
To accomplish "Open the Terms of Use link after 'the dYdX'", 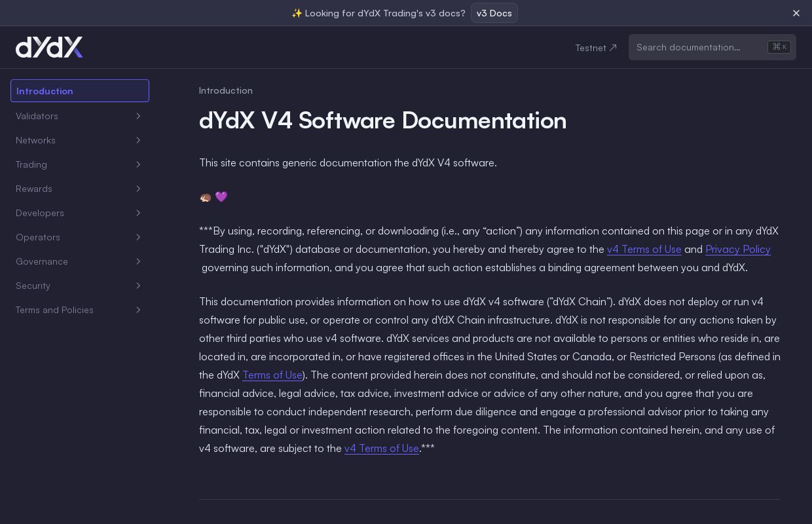I will (x=272, y=375).
